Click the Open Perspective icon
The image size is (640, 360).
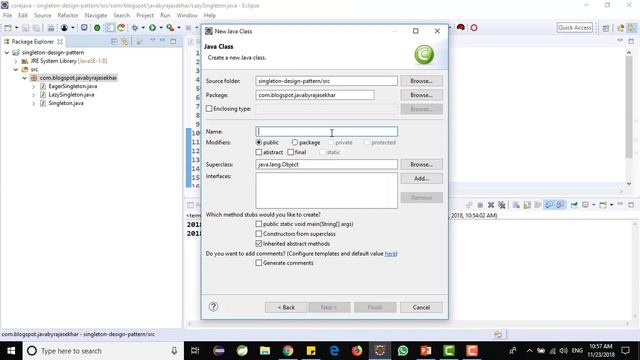tap(606, 28)
